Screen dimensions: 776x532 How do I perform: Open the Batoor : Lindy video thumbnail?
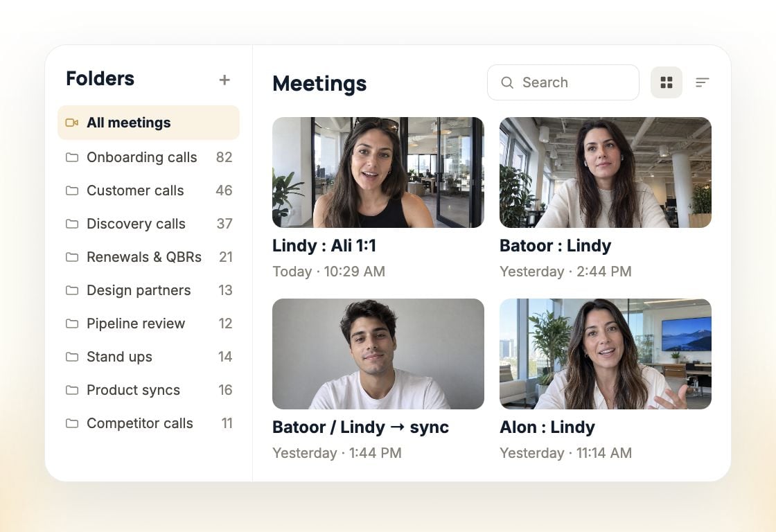coord(606,172)
